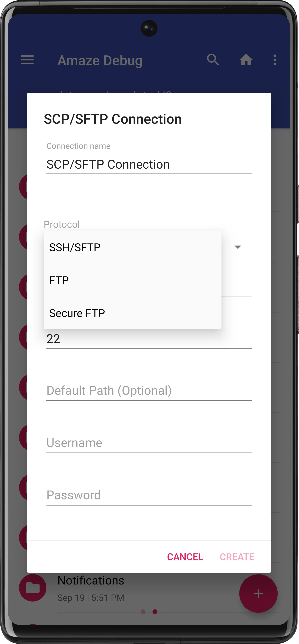Open the hamburger navigation menu

(27, 60)
